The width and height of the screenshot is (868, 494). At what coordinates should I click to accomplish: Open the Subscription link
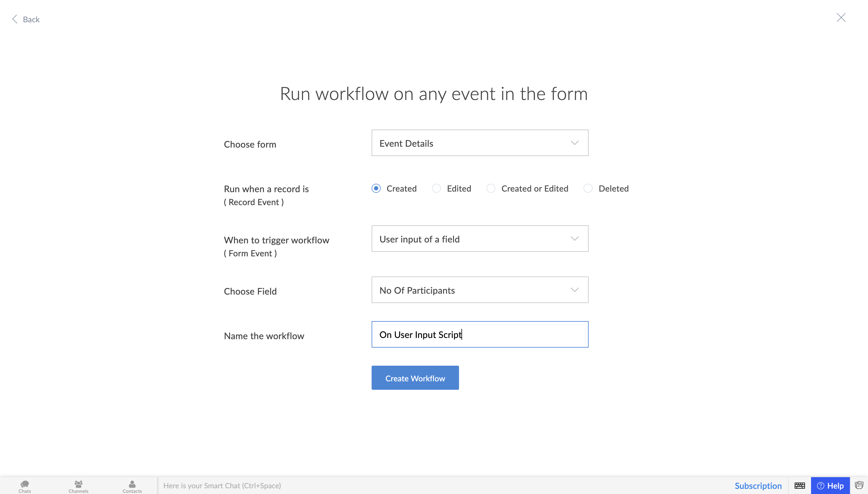click(x=758, y=486)
